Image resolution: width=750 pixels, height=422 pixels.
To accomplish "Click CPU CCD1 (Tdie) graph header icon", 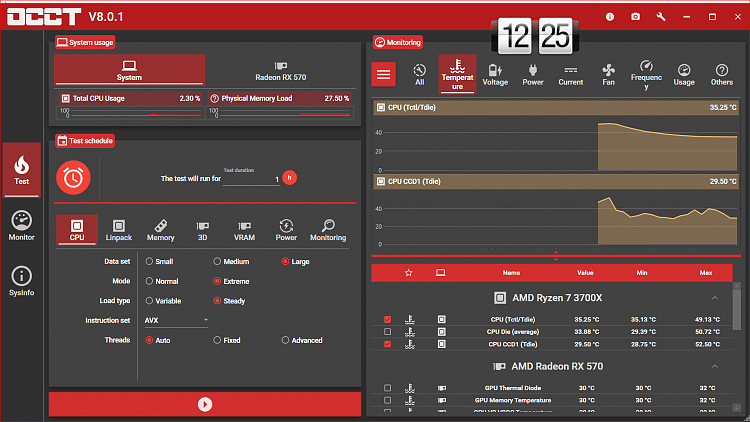I will (x=381, y=181).
